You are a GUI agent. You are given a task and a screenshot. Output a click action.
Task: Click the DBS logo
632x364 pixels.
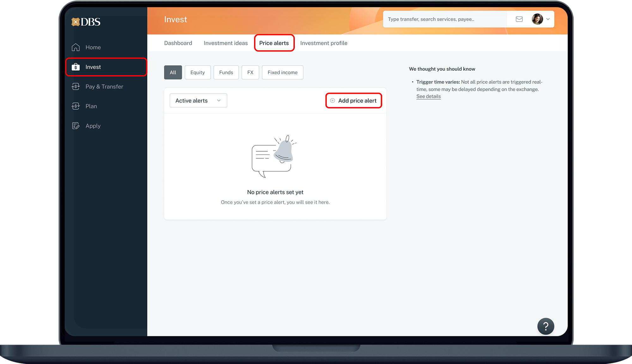(x=86, y=22)
